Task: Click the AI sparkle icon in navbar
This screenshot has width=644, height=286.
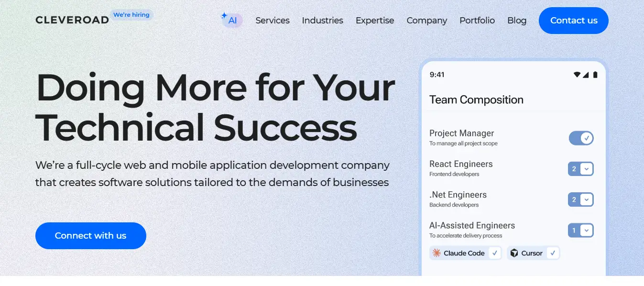Action: pyautogui.click(x=224, y=16)
